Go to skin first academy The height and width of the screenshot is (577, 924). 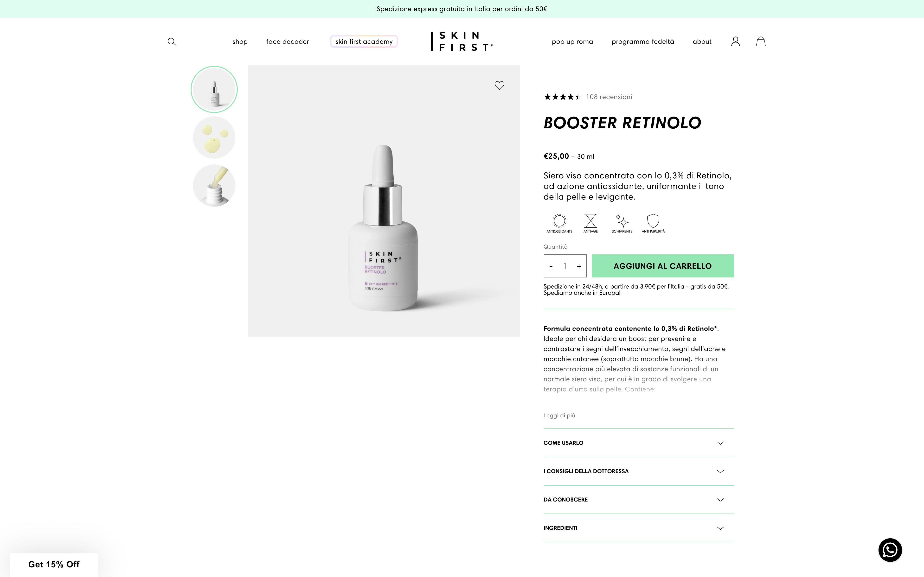364,42
